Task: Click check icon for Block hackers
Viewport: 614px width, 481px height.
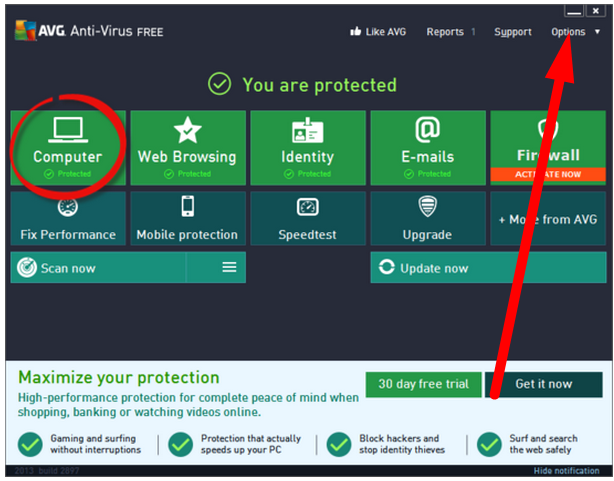Action: tap(339, 445)
